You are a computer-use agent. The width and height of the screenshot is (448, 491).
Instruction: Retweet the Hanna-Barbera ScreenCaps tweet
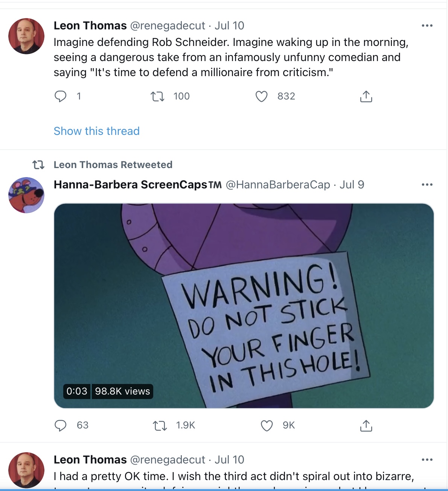(x=160, y=426)
